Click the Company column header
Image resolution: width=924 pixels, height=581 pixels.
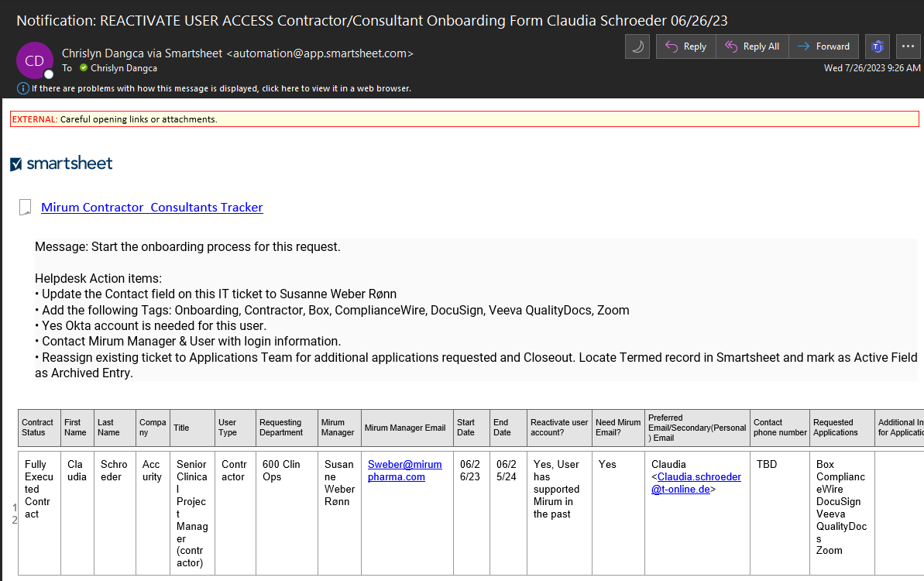click(153, 427)
